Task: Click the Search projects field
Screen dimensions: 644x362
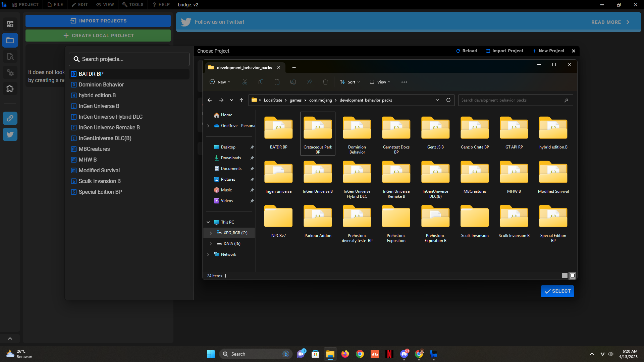Action: point(129,59)
